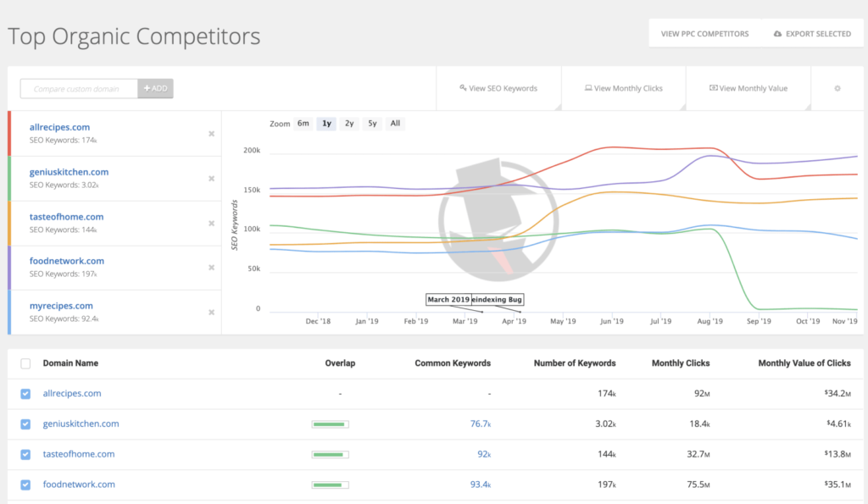Click the View PPC Competitors button
This screenshot has width=868, height=504.
coord(704,34)
